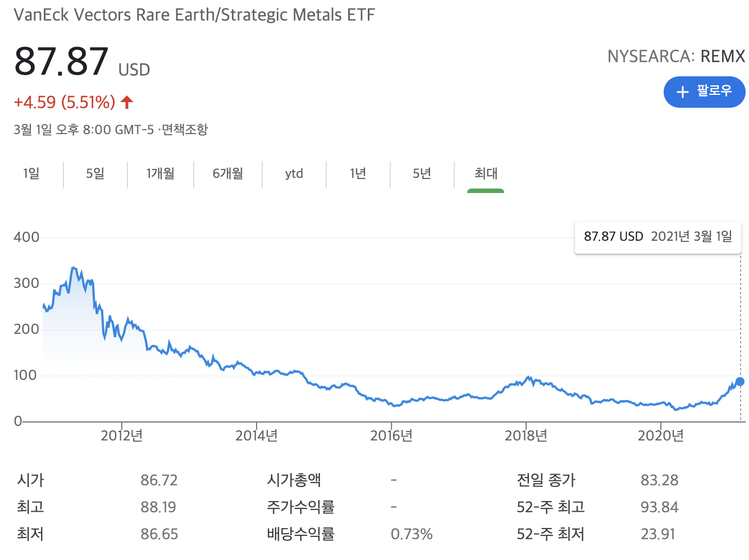Choose the 1년 range tab

tap(358, 173)
